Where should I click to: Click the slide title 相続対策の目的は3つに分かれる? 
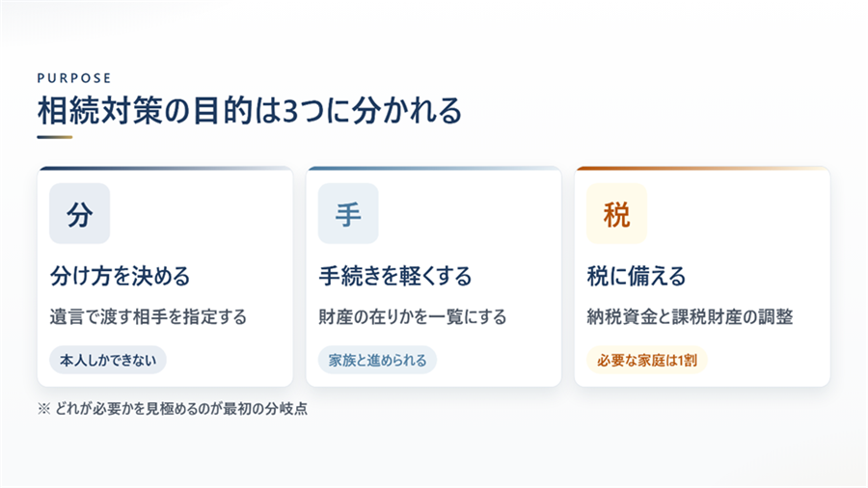tap(250, 110)
